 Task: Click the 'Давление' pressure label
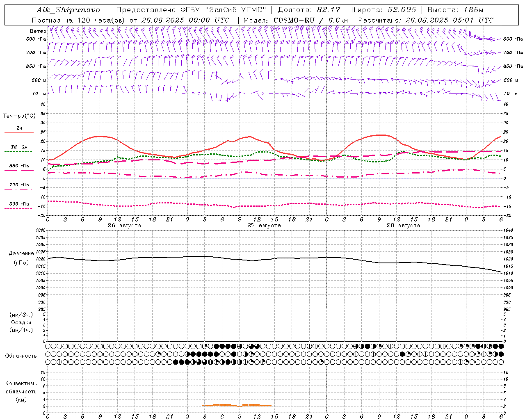tap(21, 253)
